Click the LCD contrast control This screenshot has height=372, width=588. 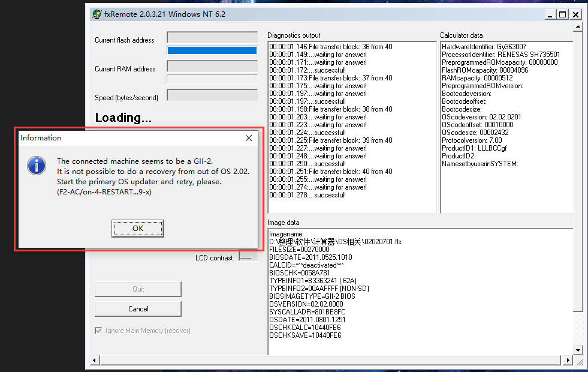(248, 257)
